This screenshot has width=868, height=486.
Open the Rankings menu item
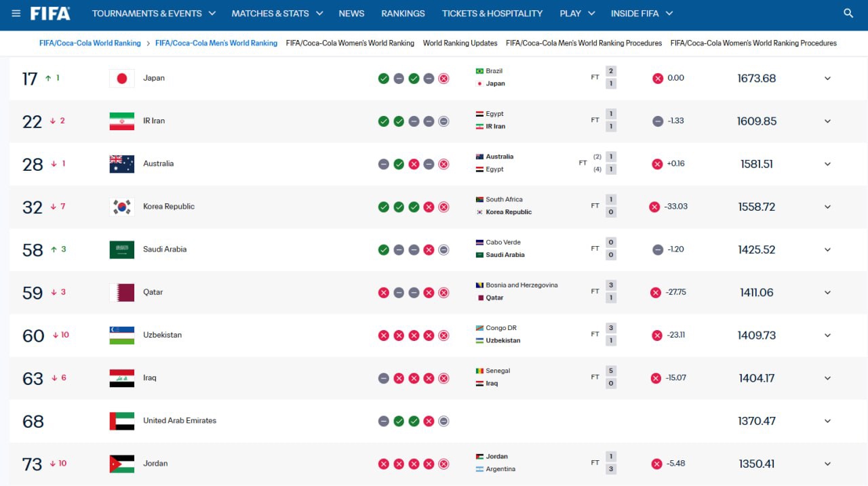click(x=403, y=14)
